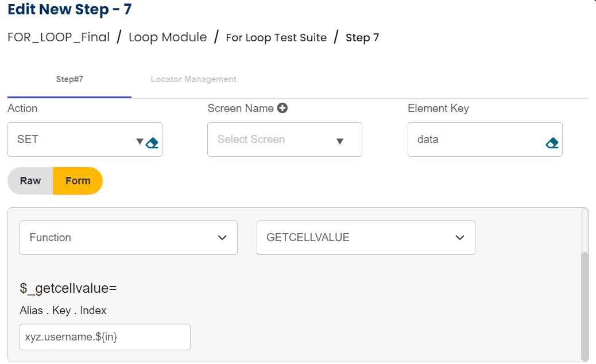Screen dimensions: 596x364
Task: Add new screen via plus icon
Action: coord(282,108)
